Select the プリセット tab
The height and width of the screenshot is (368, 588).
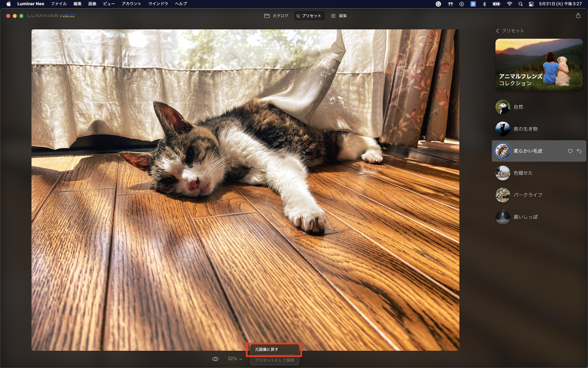tap(309, 16)
